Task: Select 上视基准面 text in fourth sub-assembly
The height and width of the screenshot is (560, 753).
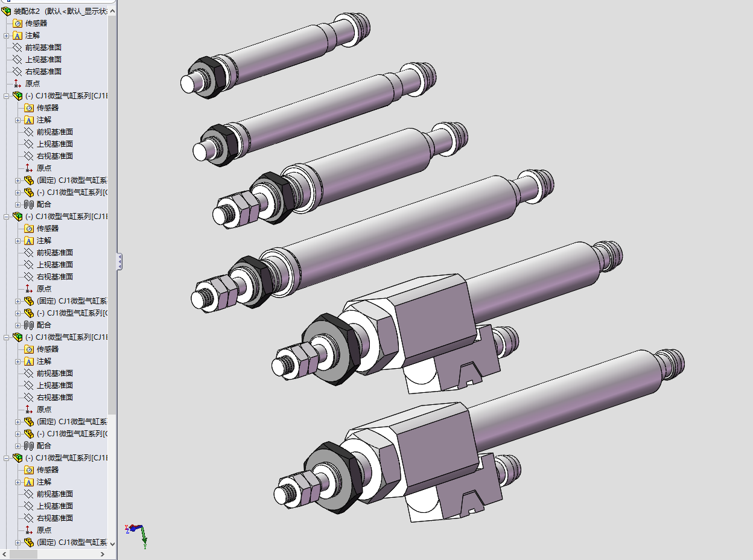Action: [x=55, y=506]
